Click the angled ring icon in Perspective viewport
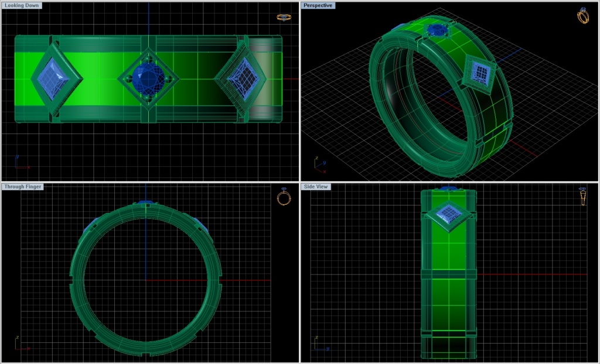Viewport: 600px width, 364px height. 583,16
